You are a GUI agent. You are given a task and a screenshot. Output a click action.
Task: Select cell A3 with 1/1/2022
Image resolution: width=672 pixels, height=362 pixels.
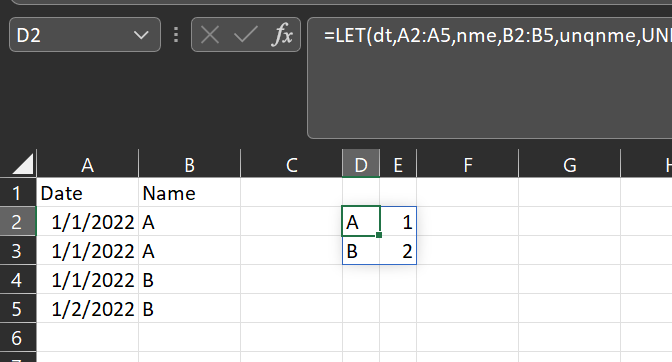pyautogui.click(x=87, y=251)
